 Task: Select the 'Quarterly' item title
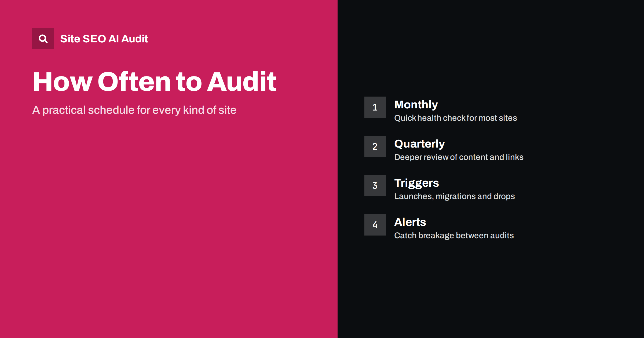(419, 144)
